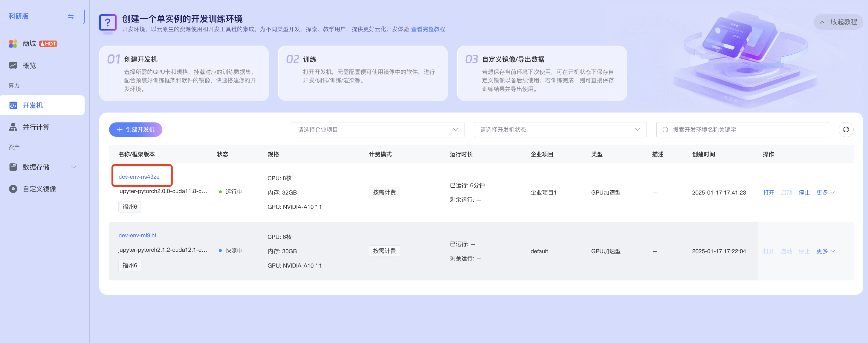Open 请选择企业项目 dropdown
The height and width of the screenshot is (343, 868).
(x=378, y=130)
